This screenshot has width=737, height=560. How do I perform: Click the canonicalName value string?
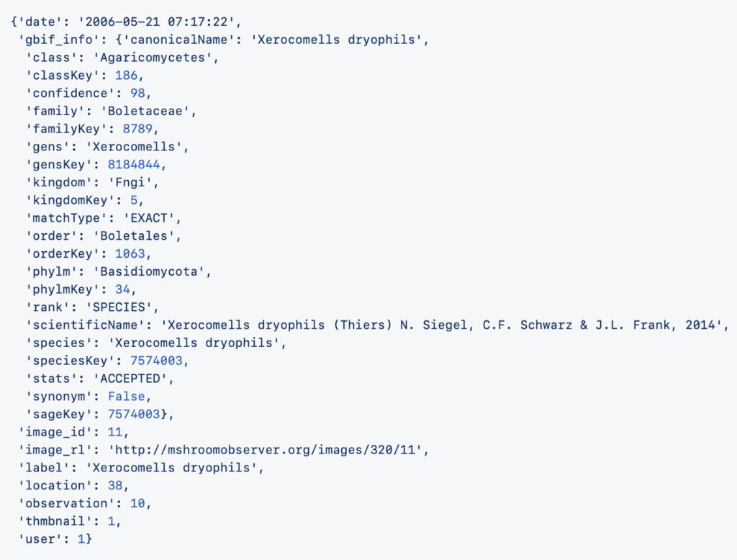point(338,40)
